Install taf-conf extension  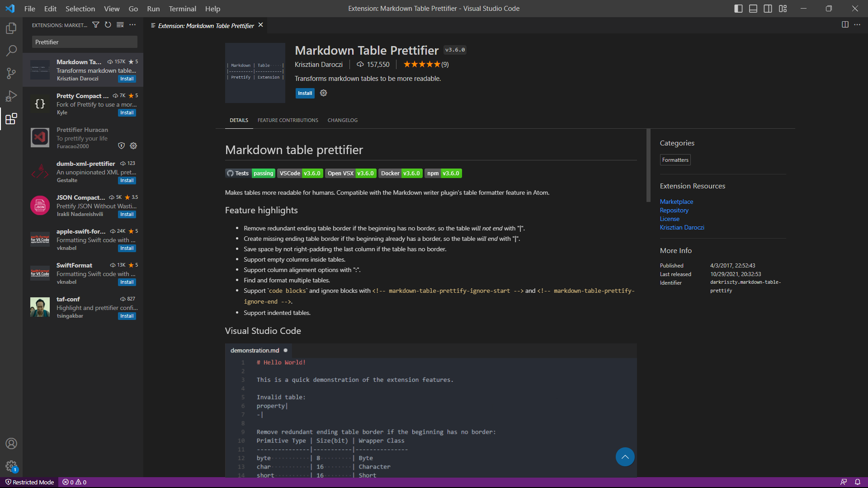pyautogui.click(x=127, y=316)
